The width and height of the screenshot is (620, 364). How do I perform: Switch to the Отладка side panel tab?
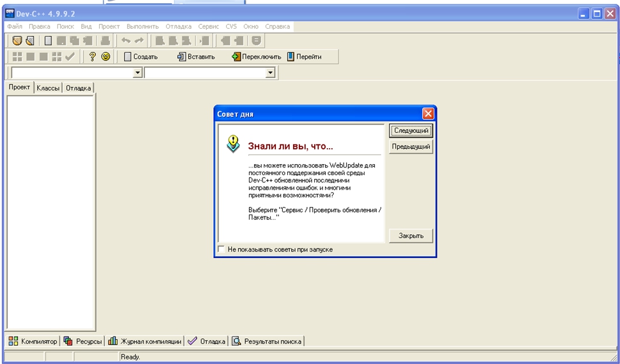point(79,88)
